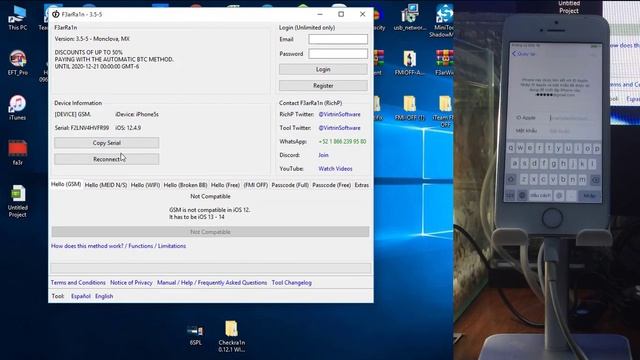The width and height of the screenshot is (640, 360).
Task: Launch iTunes from desktop
Action: [x=17, y=107]
